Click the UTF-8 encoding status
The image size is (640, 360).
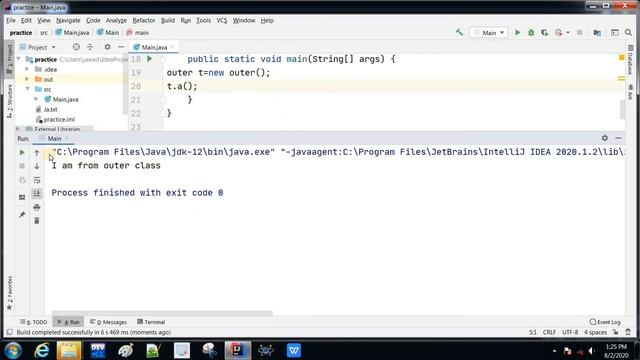[x=570, y=333]
